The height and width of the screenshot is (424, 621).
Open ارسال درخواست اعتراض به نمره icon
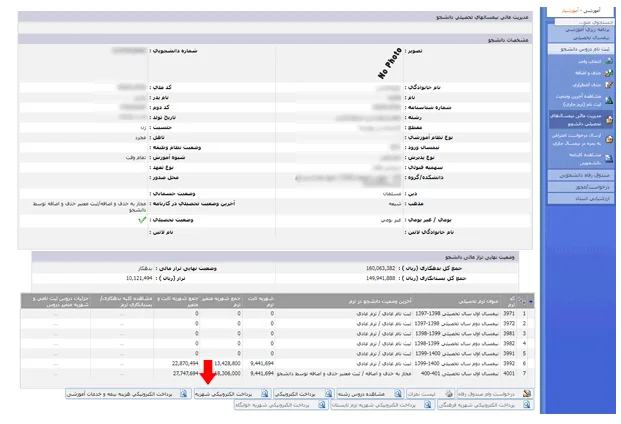click(x=609, y=139)
